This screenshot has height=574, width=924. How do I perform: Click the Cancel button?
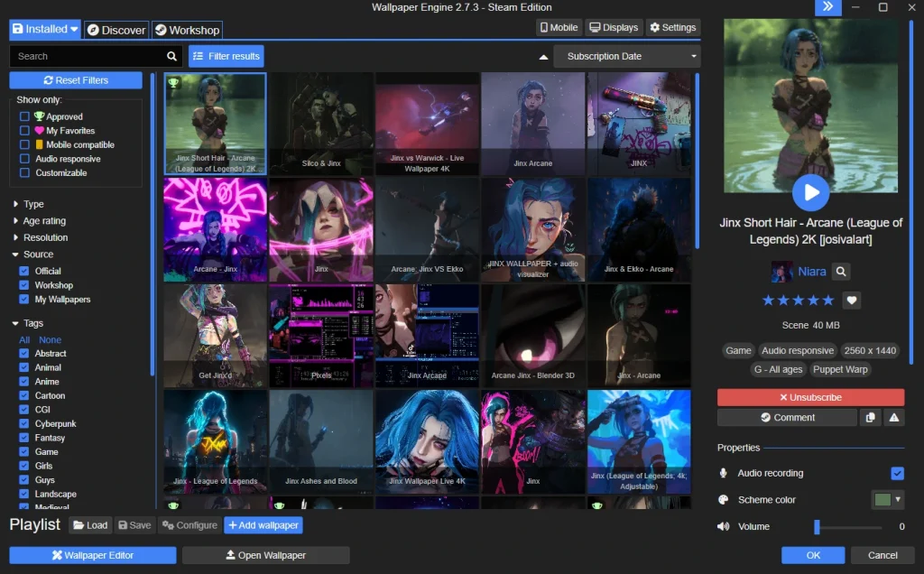[882, 555]
